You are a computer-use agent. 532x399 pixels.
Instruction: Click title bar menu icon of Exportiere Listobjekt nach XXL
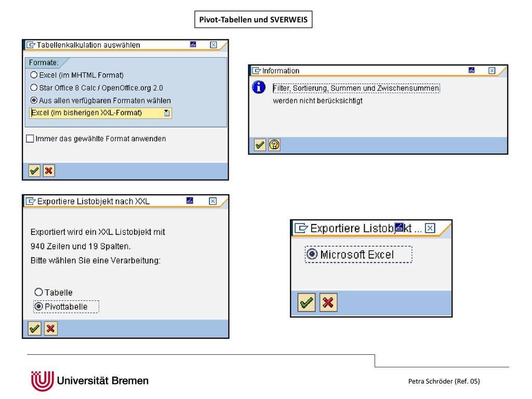click(31, 201)
